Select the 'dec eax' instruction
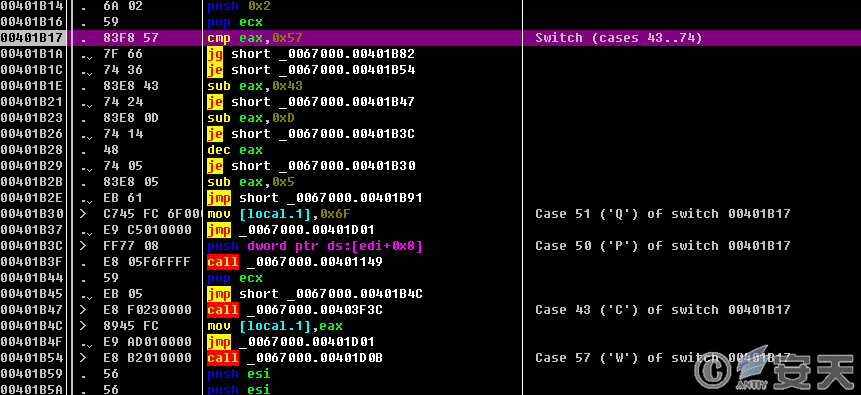 (x=235, y=149)
